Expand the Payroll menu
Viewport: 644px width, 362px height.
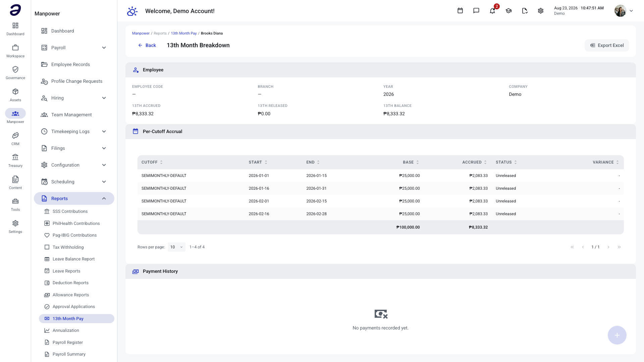(x=74, y=48)
